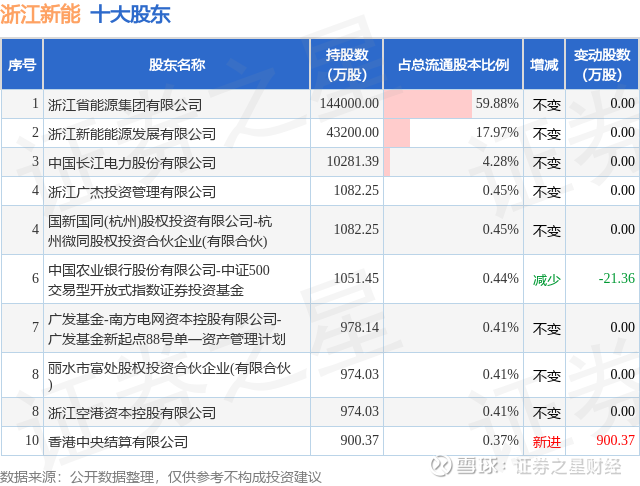Click shareholder 浙江省能源集团有限公司
The image size is (640, 486).
[125, 105]
